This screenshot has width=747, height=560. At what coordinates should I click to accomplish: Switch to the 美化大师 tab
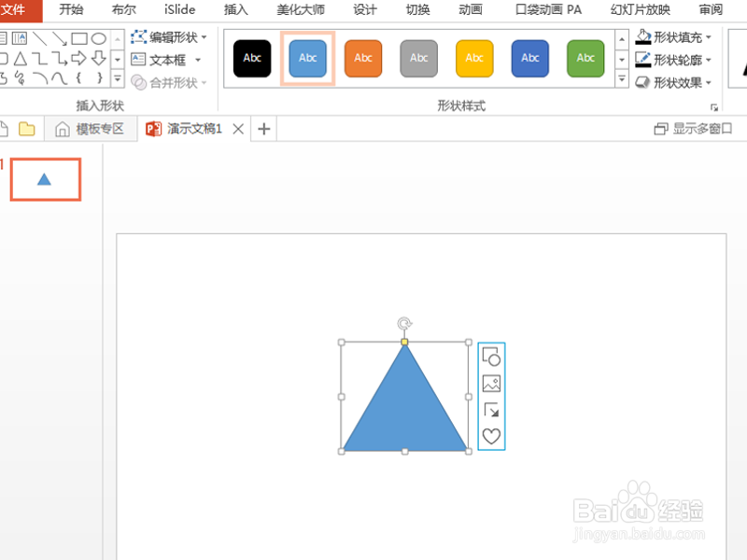[x=301, y=10]
